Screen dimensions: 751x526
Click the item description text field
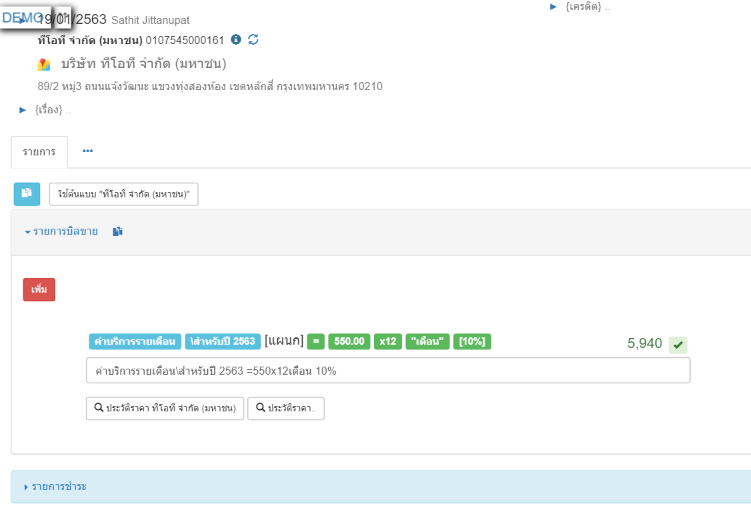pyautogui.click(x=388, y=371)
